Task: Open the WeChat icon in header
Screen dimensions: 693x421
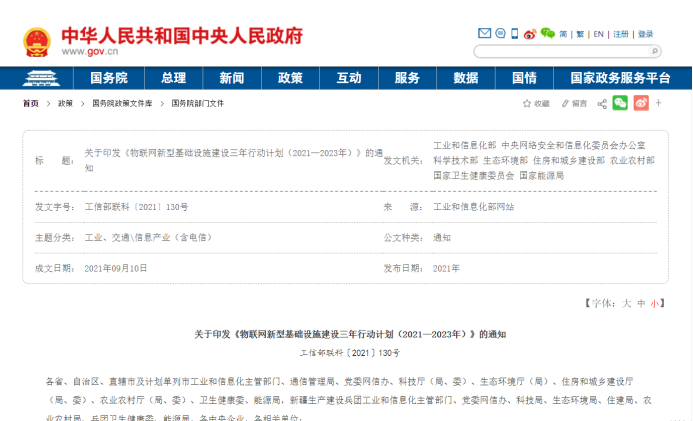Action: pos(548,33)
